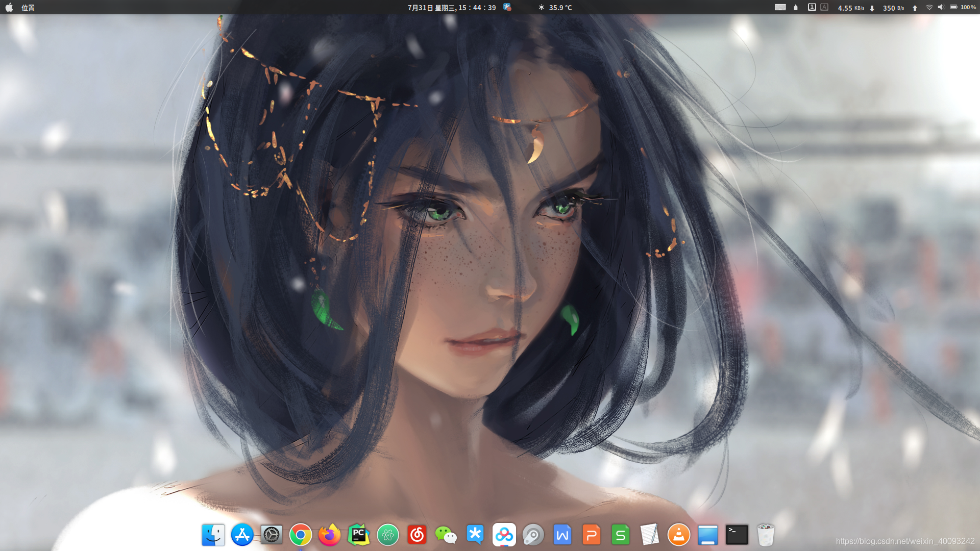Launch WeChat from the dock

click(446, 535)
